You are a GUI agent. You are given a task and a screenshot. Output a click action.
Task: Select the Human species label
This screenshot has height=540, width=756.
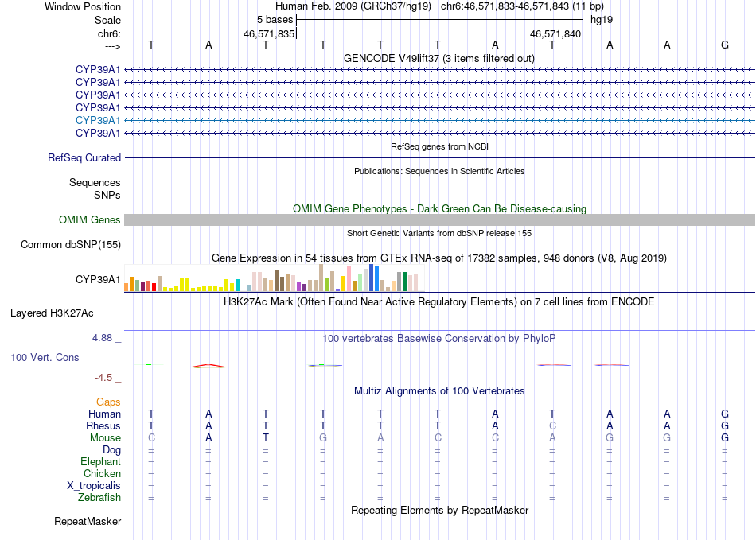tap(104, 414)
